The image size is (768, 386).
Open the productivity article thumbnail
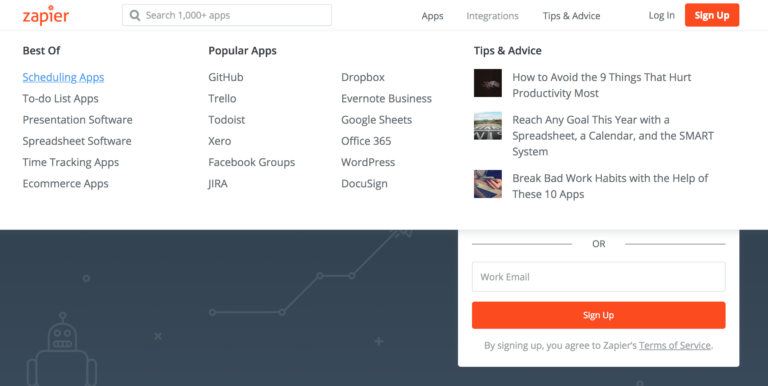click(x=487, y=83)
